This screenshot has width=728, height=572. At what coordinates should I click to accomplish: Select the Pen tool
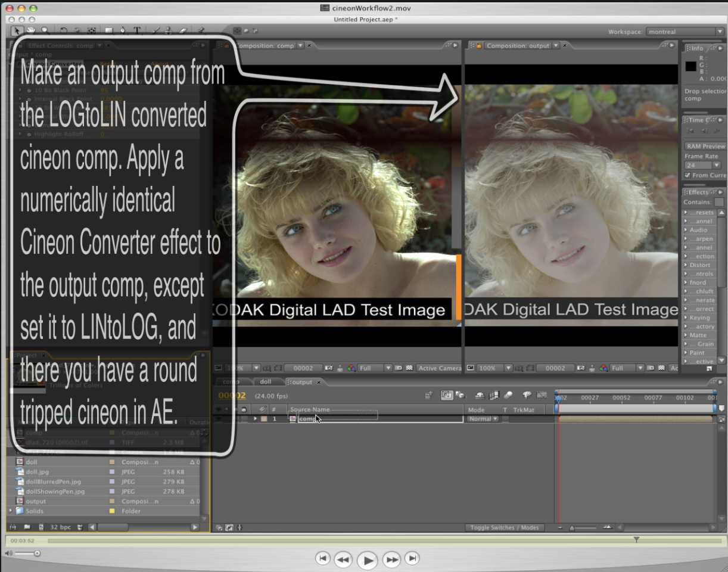point(123,30)
